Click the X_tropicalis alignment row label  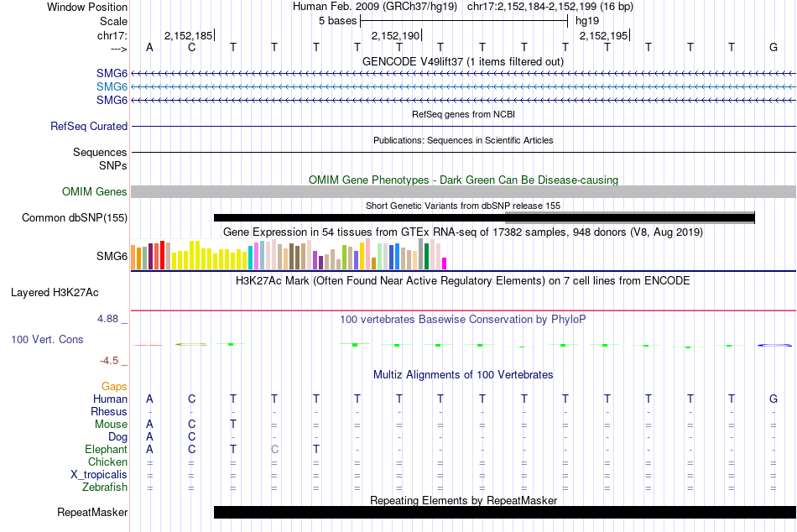point(99,475)
